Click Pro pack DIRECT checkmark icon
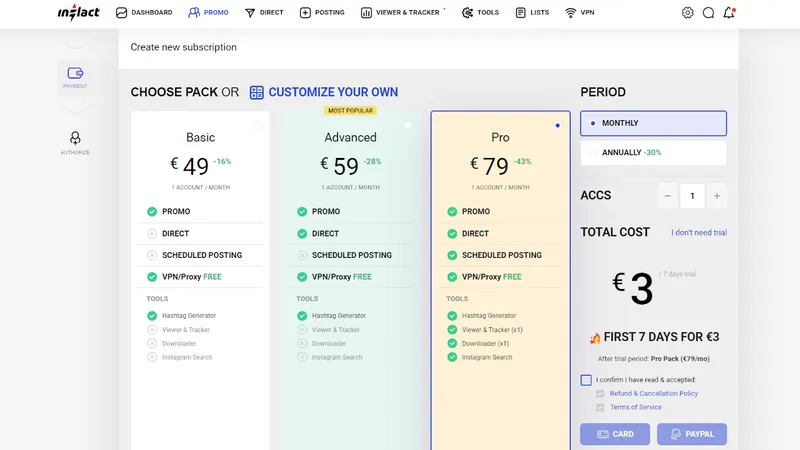The image size is (800, 450). tap(452, 234)
